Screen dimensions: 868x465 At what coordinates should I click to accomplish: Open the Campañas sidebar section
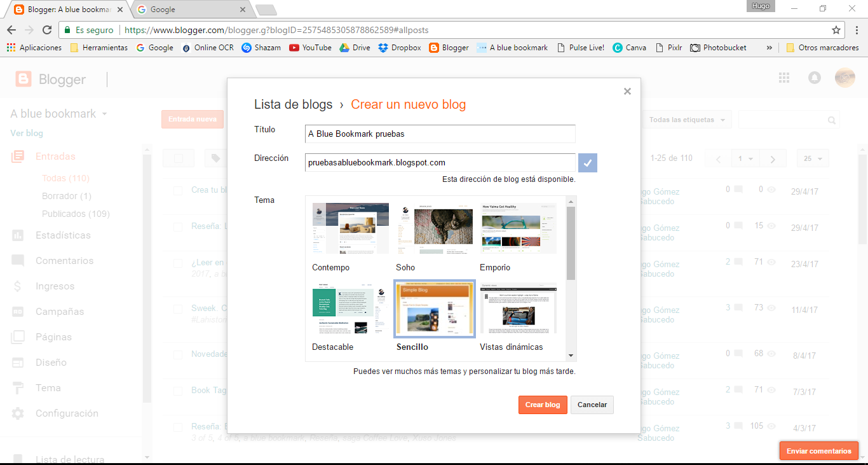[x=60, y=312]
